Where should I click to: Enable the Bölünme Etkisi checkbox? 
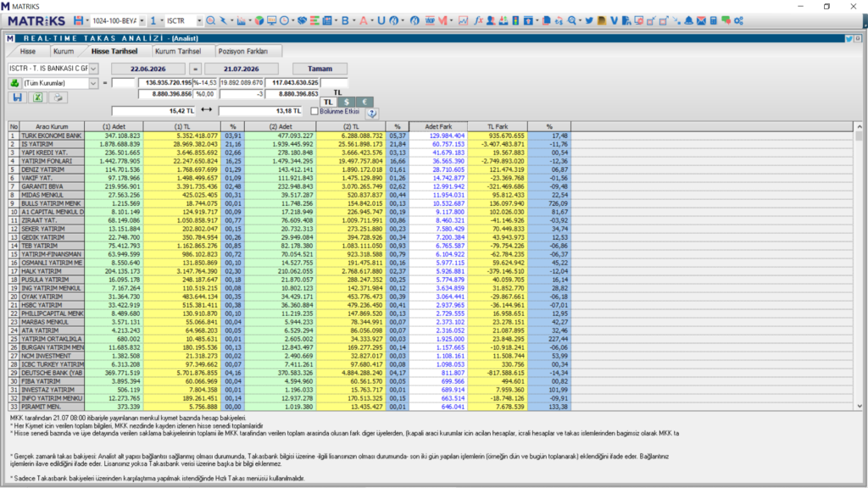coord(314,111)
